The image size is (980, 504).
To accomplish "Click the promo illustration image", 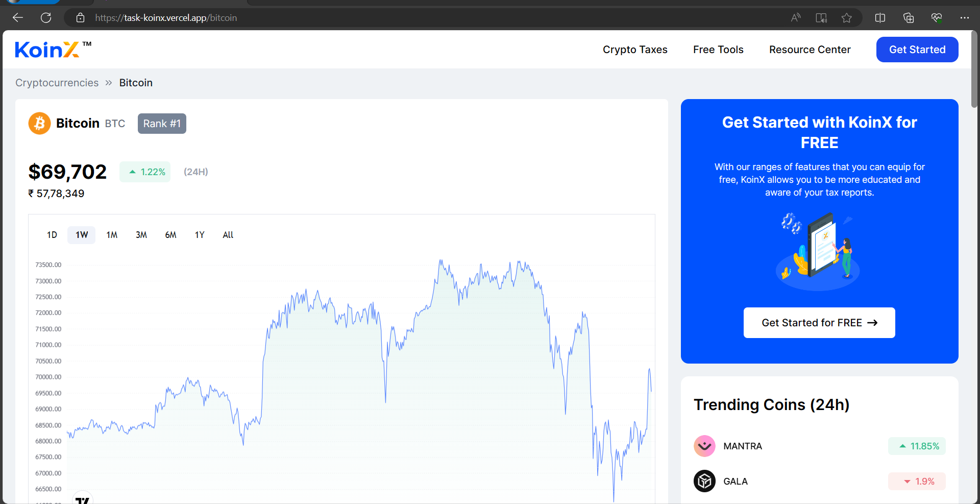I will tap(818, 251).
